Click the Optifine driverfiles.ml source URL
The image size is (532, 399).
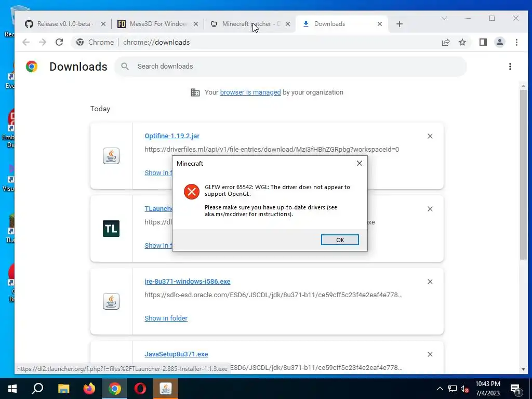[x=271, y=150]
